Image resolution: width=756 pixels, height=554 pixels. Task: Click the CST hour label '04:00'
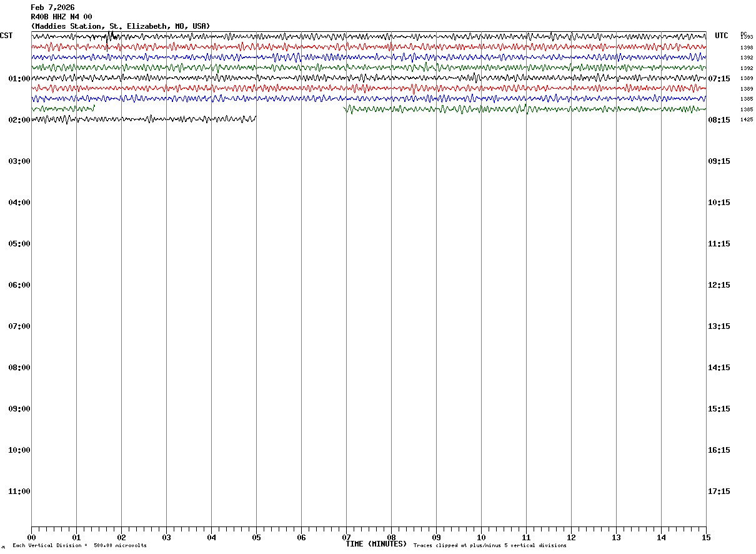[19, 203]
